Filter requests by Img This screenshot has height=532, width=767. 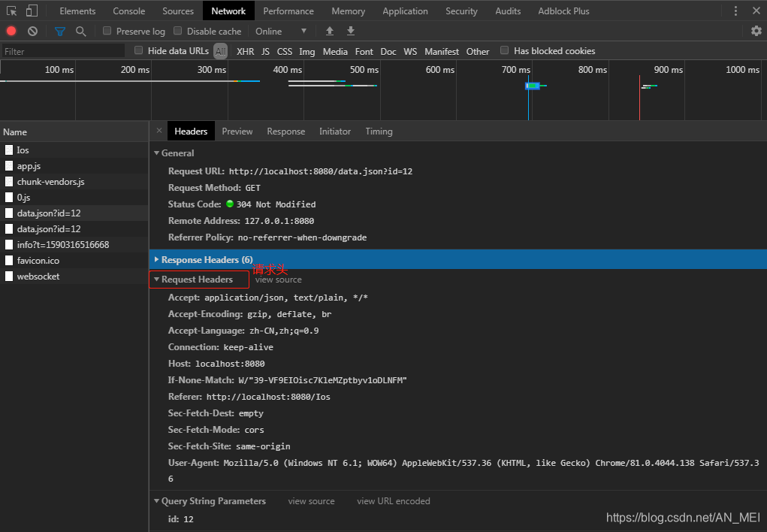(306, 51)
